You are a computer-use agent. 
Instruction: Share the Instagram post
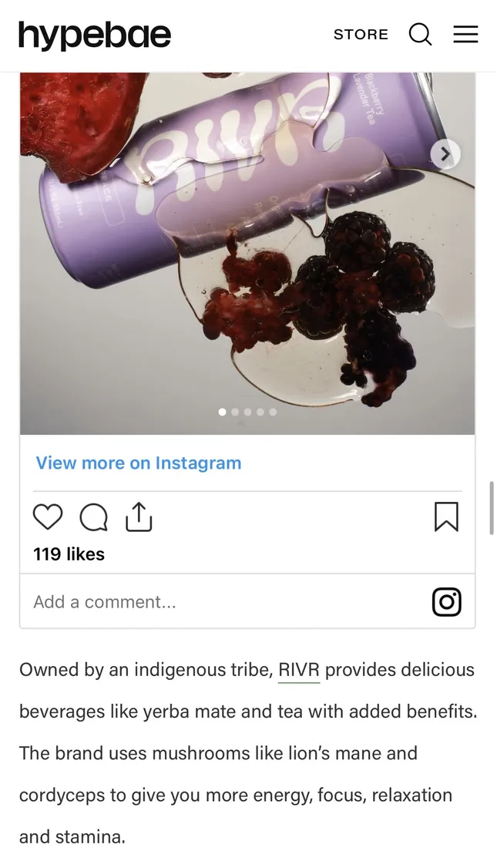pyautogui.click(x=139, y=516)
